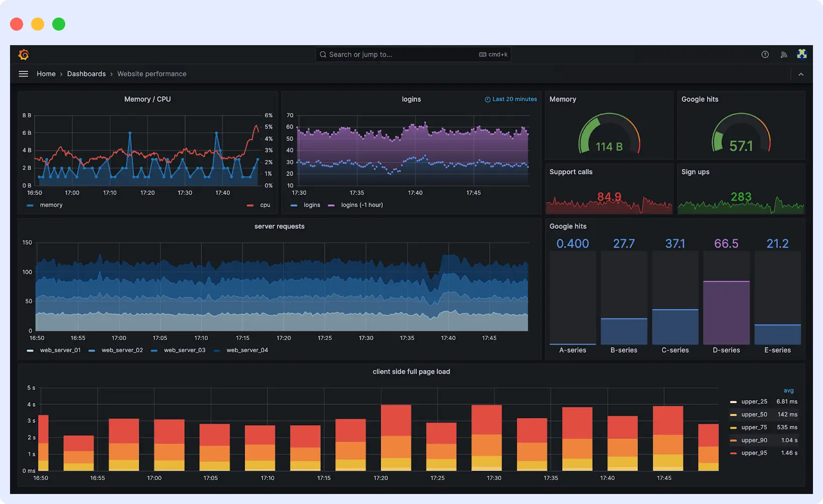Toggle upper_90 in the page load legend
Viewport: 823px width, 504px height.
(754, 440)
